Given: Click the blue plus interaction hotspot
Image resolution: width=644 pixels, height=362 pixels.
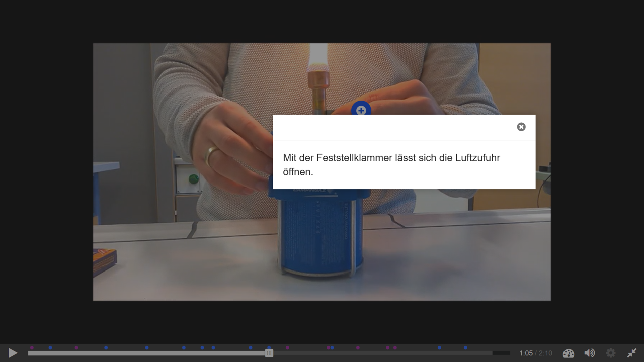Looking at the screenshot, I should 361,110.
